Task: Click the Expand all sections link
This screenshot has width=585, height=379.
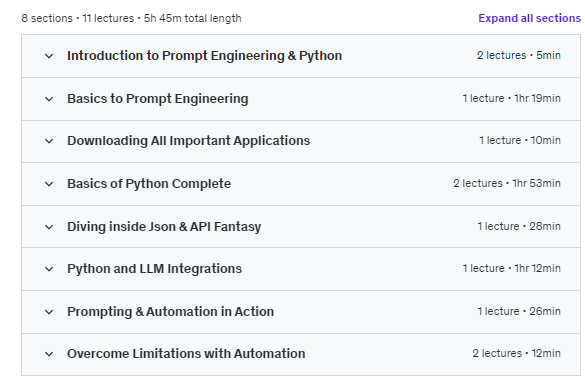Action: (529, 18)
